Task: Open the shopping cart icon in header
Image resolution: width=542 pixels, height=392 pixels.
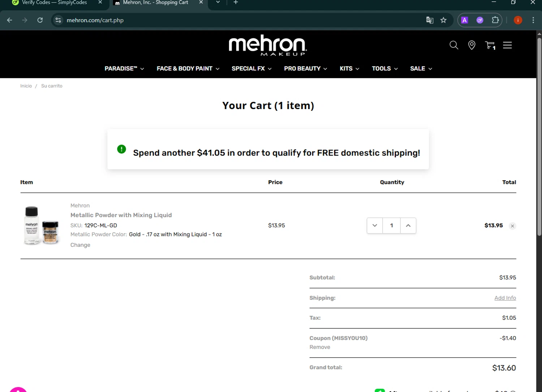Action: pyautogui.click(x=490, y=45)
